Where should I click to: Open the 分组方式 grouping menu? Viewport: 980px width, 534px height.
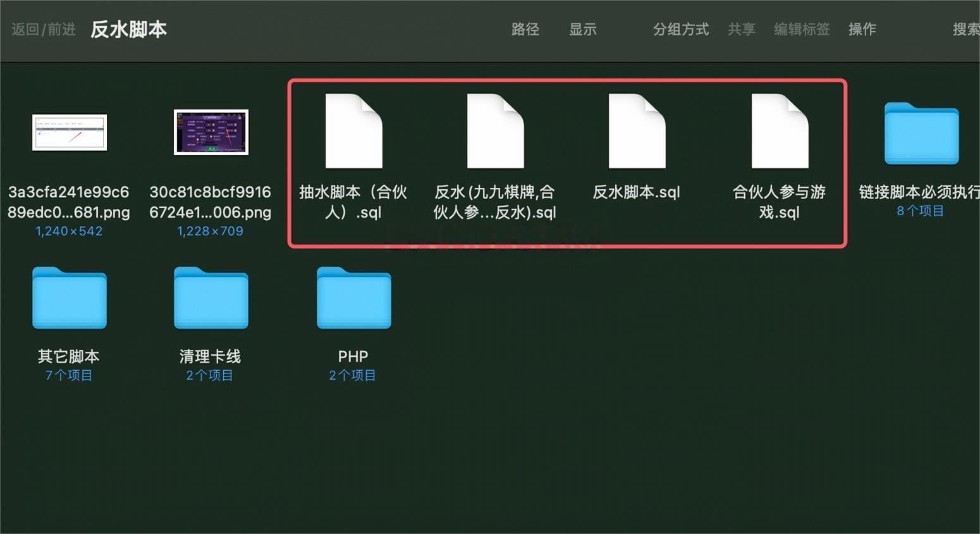click(x=680, y=29)
